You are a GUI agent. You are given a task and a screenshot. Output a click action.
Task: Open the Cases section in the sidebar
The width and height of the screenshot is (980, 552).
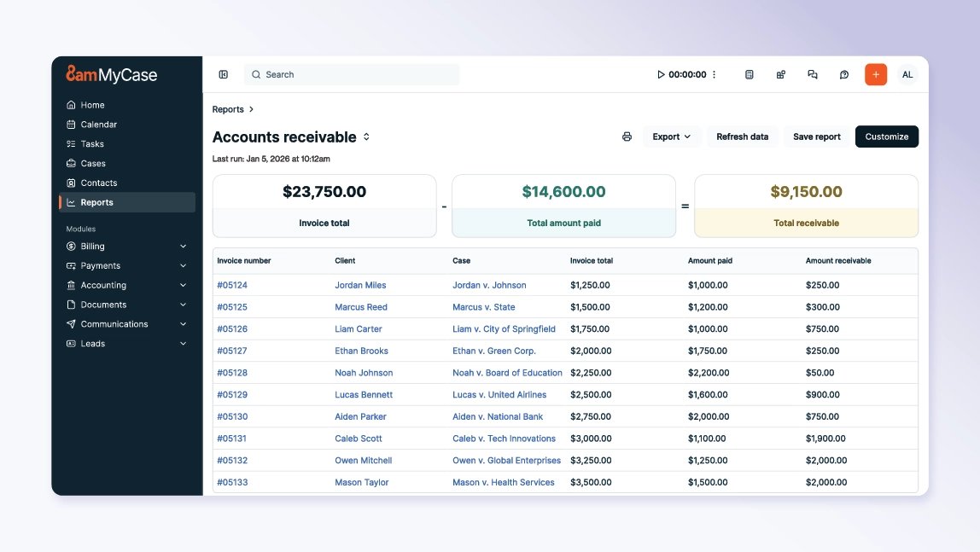coord(94,163)
